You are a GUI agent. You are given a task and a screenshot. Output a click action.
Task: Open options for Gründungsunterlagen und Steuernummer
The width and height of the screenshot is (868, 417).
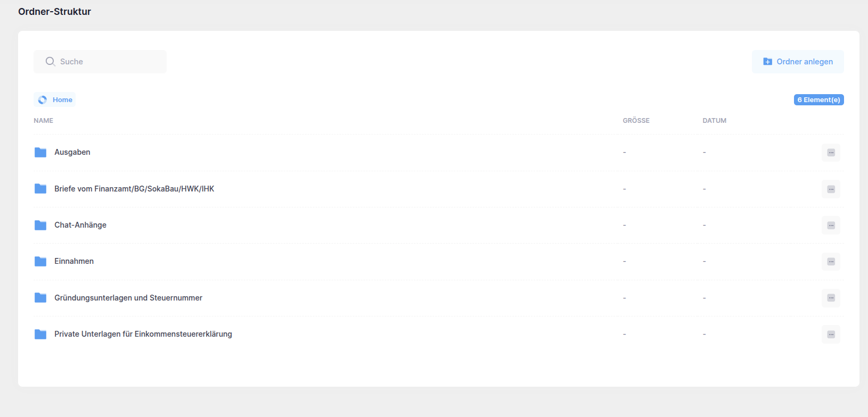coord(831,298)
